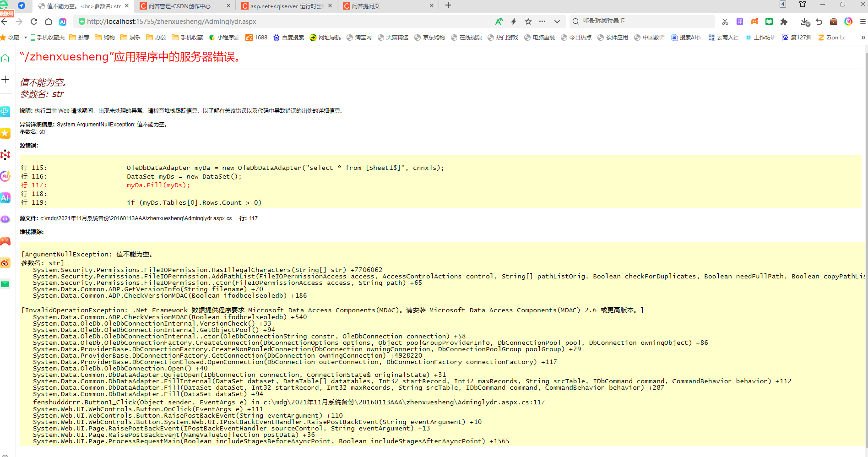Open the 收藏 favorites star button
The height and width of the screenshot is (457, 868).
pos(10,38)
